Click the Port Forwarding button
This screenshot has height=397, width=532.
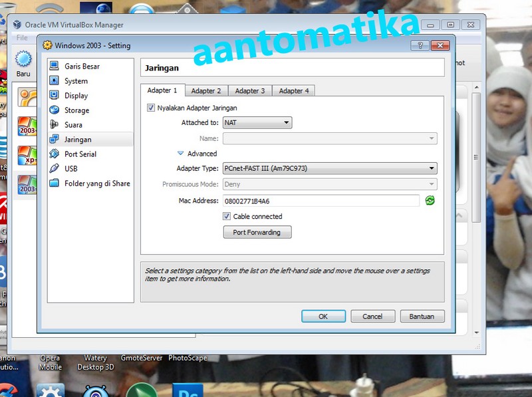coord(257,232)
